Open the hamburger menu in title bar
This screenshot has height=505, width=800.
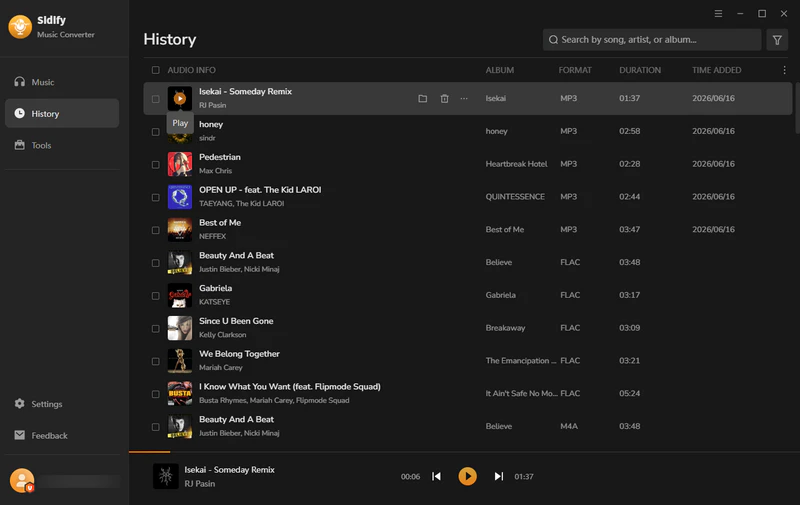pyautogui.click(x=718, y=14)
